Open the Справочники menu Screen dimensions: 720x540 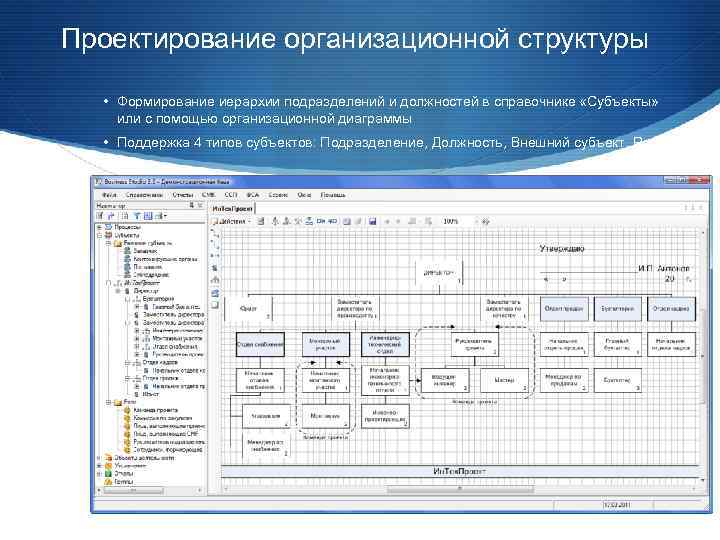pyautogui.click(x=144, y=195)
